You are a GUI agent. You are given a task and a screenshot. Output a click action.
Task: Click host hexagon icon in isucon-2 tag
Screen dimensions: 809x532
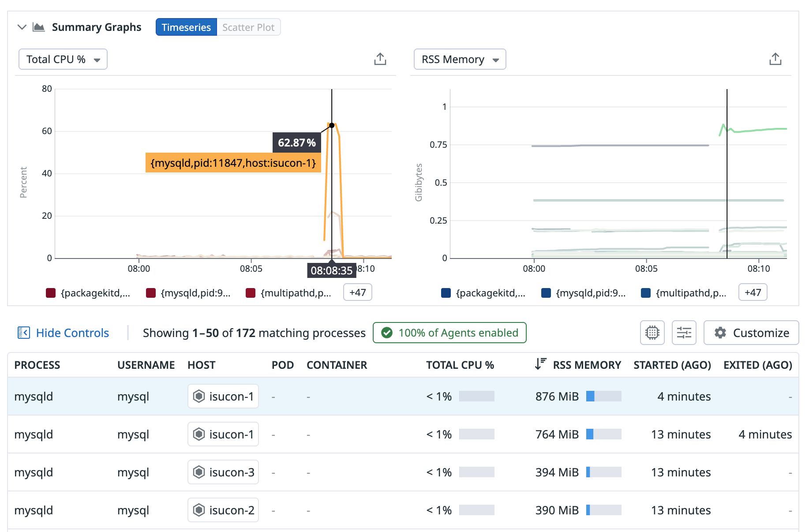[x=199, y=510]
